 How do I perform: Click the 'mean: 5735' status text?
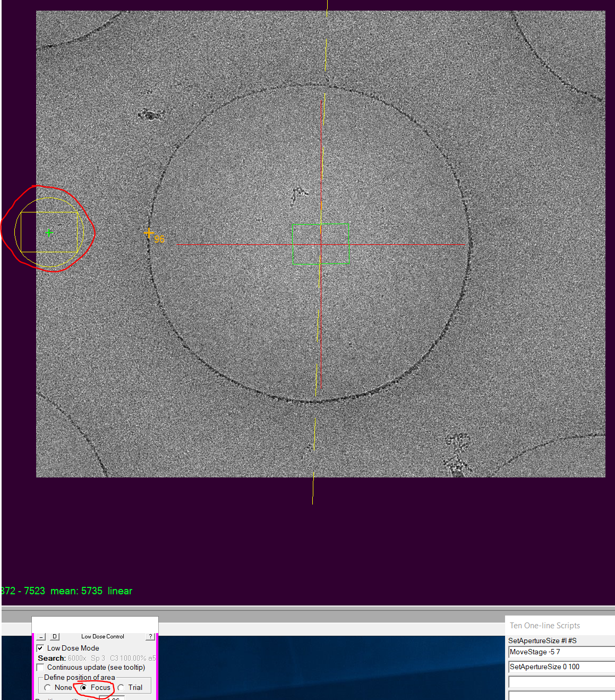(x=76, y=591)
